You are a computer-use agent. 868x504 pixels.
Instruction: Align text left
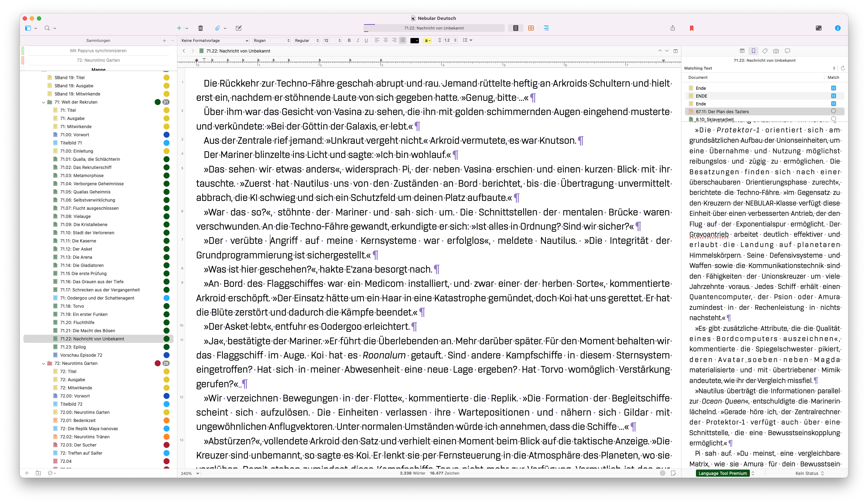(x=377, y=40)
